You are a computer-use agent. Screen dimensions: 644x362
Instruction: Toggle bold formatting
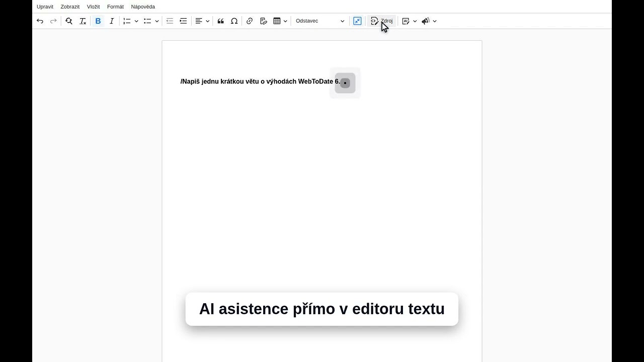[98, 21]
